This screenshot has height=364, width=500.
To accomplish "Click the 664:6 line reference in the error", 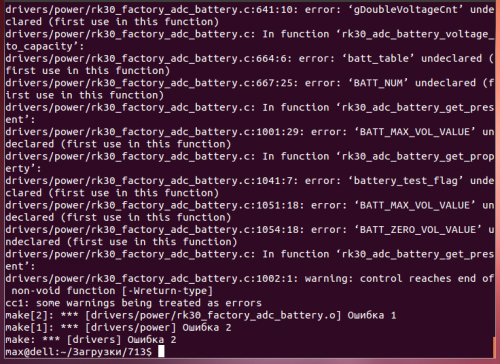I will pos(271,59).
